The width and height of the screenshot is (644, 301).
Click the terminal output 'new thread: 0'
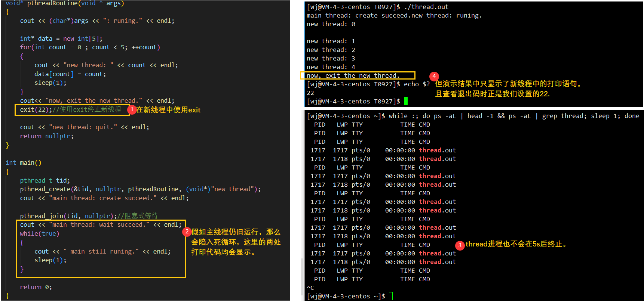click(x=331, y=24)
